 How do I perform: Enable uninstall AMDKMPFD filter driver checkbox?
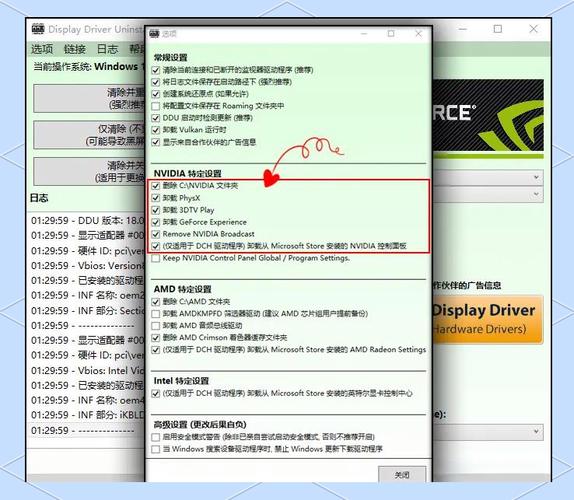click(156, 314)
